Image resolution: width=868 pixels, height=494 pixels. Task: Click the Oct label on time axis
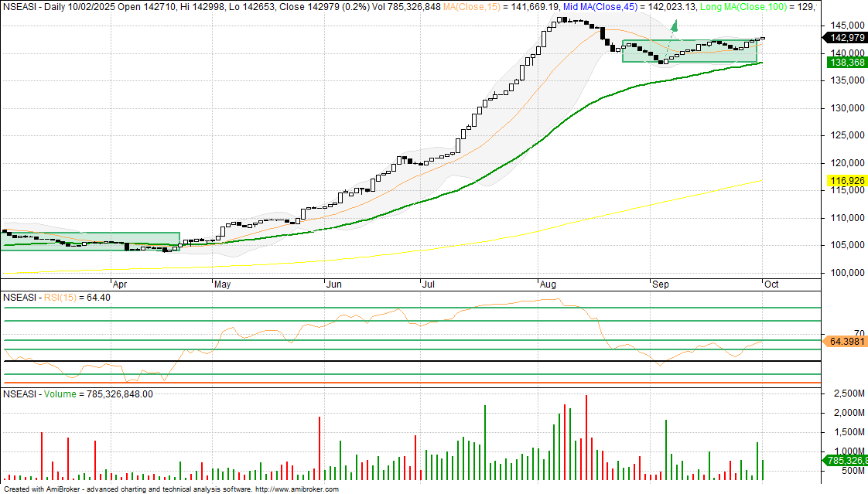coord(771,284)
